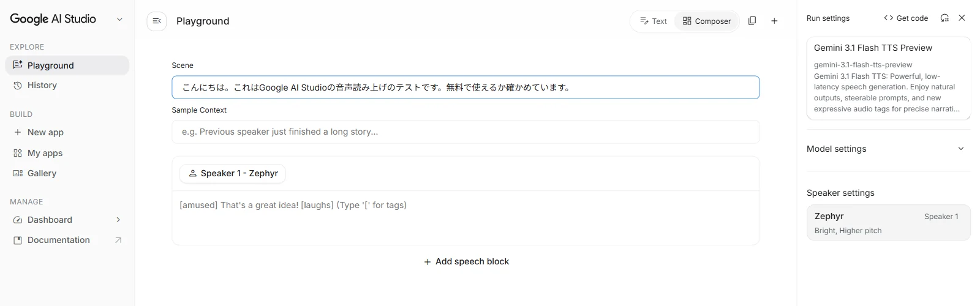This screenshot has height=306, width=980.
Task: Close the Run settings panel
Action: (962, 18)
